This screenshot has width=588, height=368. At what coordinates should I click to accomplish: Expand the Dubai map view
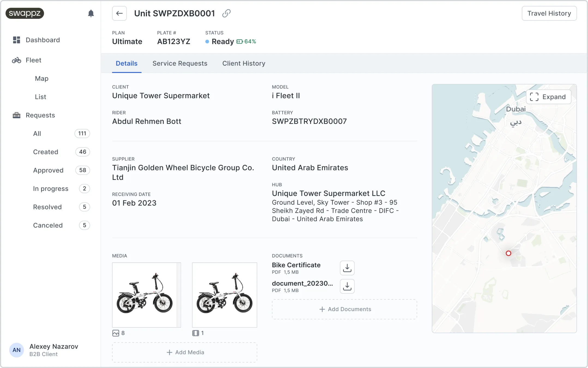pos(548,97)
